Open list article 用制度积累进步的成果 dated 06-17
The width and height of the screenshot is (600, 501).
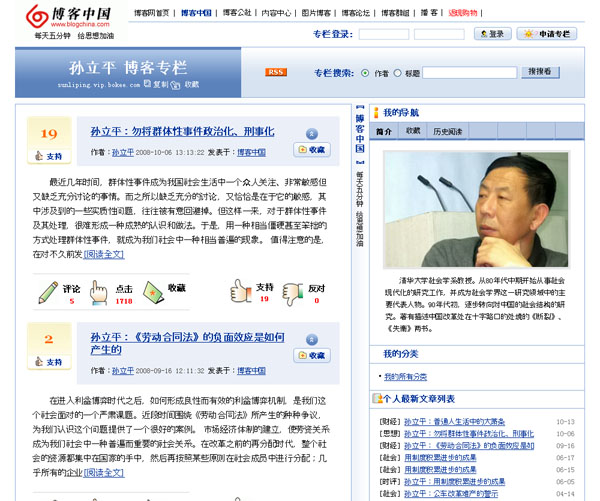[440, 457]
